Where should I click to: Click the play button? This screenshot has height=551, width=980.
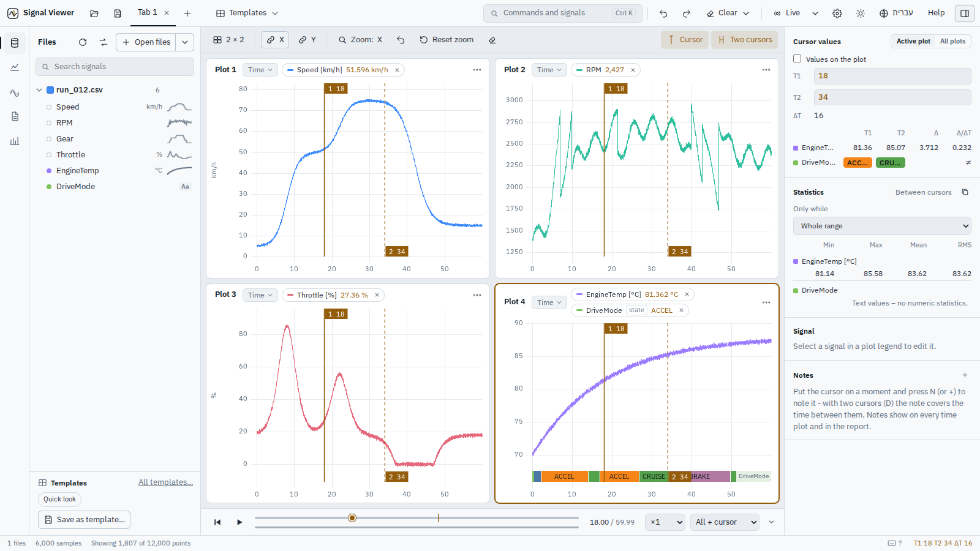click(239, 522)
